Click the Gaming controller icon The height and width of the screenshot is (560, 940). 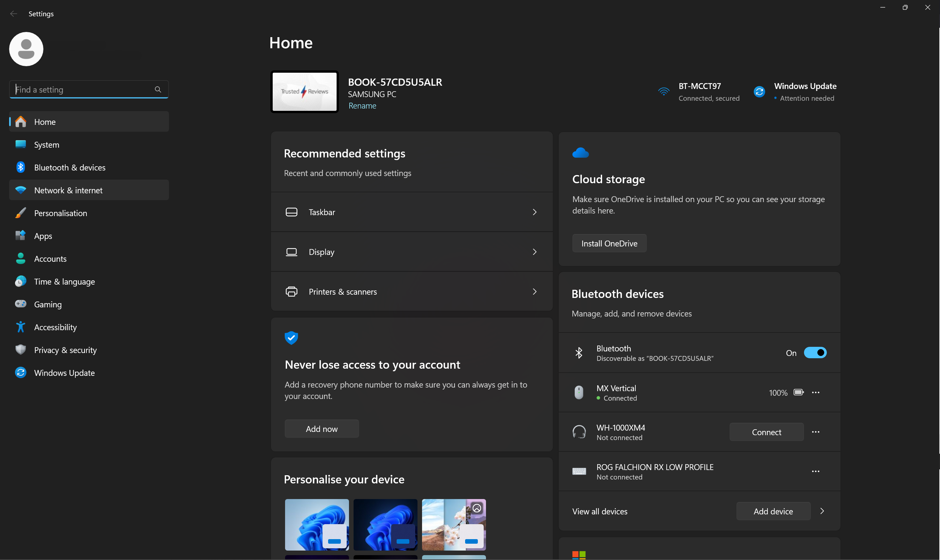(21, 304)
